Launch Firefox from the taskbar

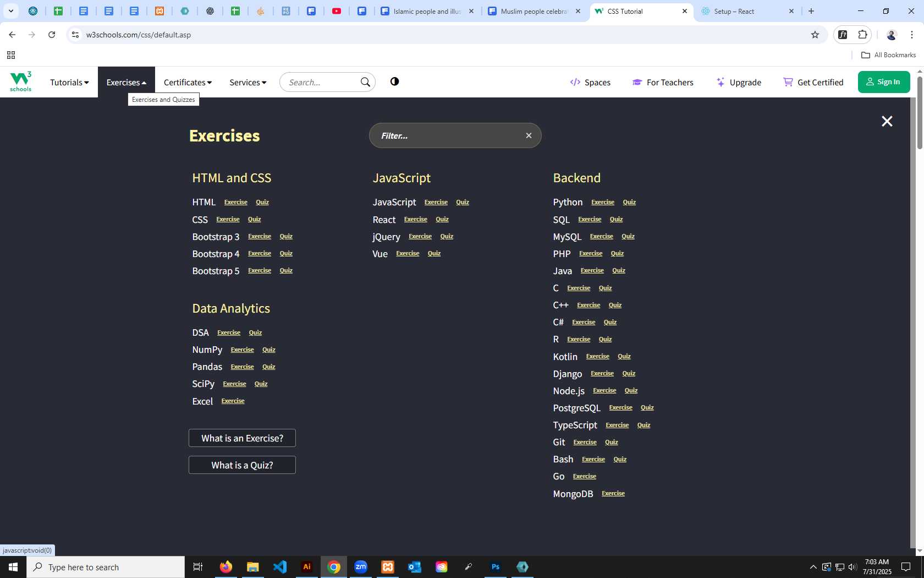coord(226,567)
